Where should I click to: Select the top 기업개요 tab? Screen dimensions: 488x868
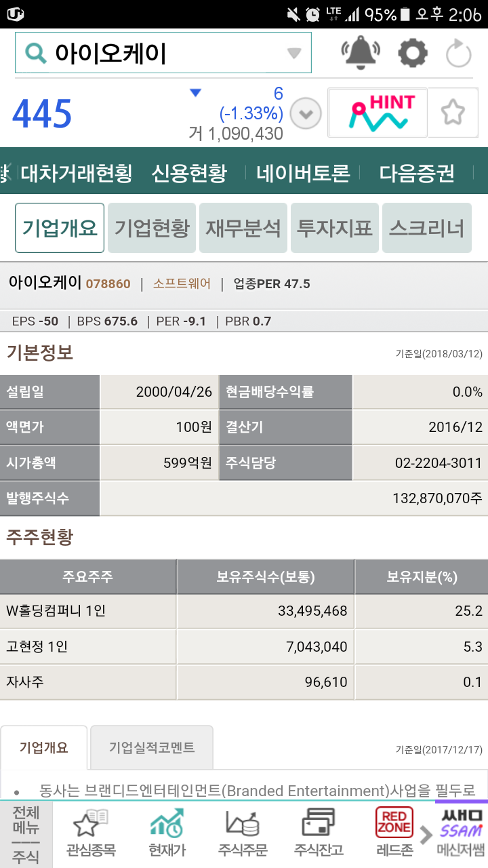coord(60,228)
